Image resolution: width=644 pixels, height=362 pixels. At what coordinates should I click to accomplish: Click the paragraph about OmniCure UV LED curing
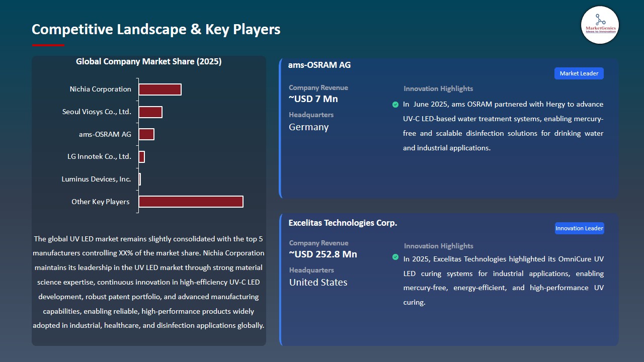click(503, 281)
